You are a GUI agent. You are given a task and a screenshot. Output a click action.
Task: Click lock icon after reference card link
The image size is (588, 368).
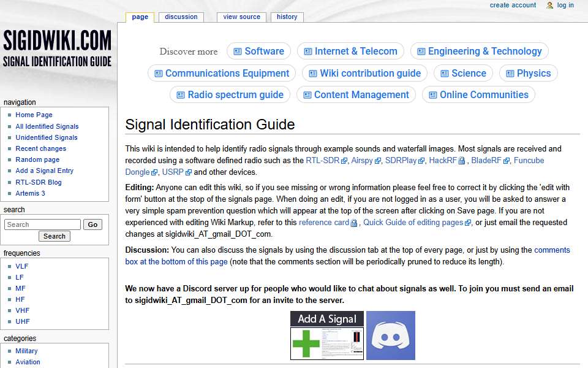pyautogui.click(x=353, y=223)
